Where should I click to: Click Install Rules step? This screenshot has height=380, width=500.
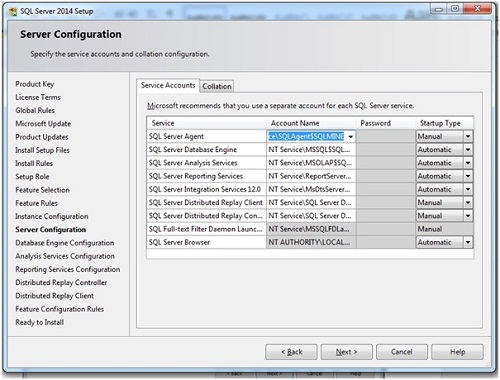(34, 163)
